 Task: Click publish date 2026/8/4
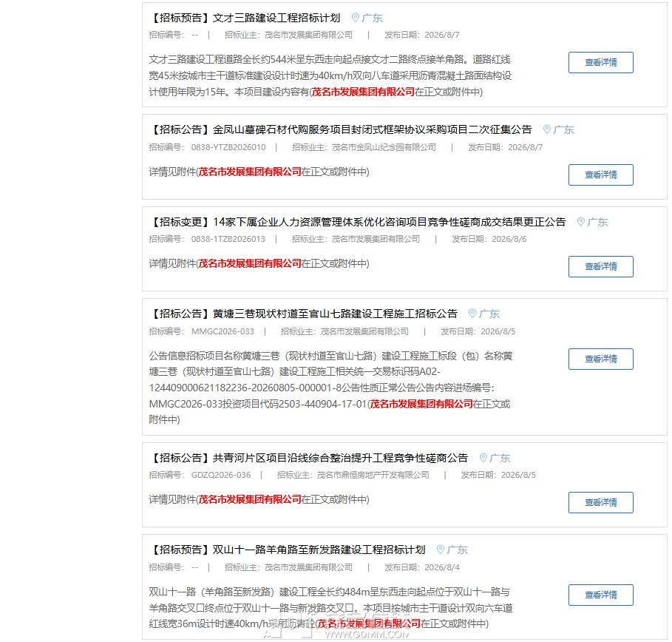[x=442, y=567]
